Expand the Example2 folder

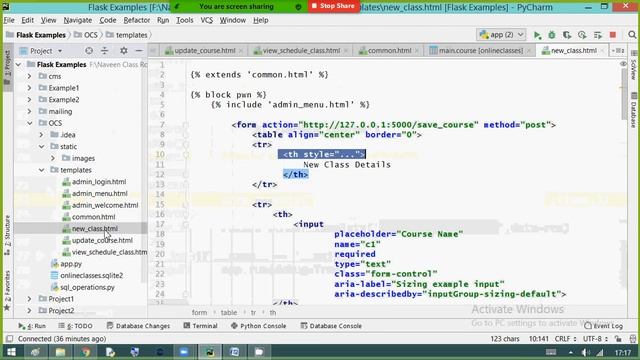click(x=29, y=100)
